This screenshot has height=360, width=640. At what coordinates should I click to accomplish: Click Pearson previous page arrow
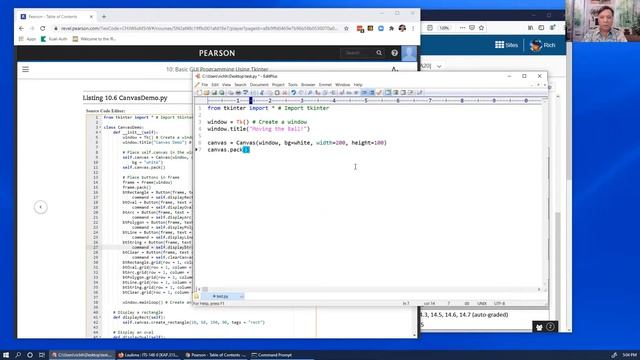pyautogui.click(x=40, y=207)
